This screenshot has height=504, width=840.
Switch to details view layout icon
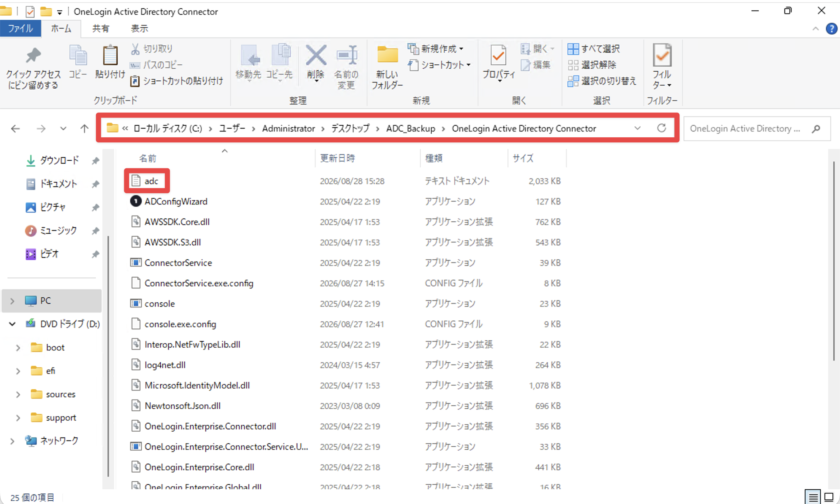click(813, 497)
